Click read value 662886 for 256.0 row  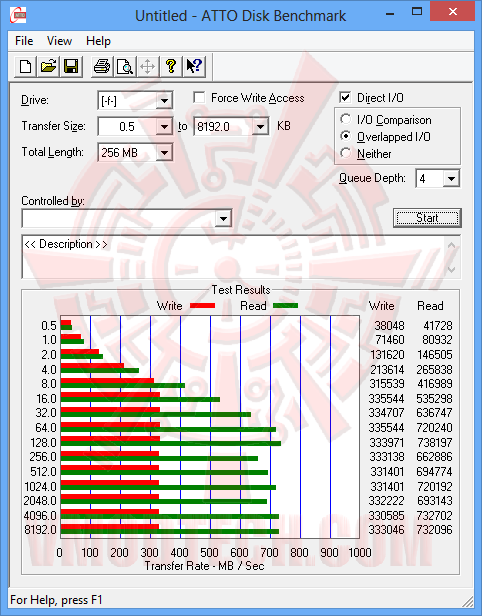coord(434,457)
